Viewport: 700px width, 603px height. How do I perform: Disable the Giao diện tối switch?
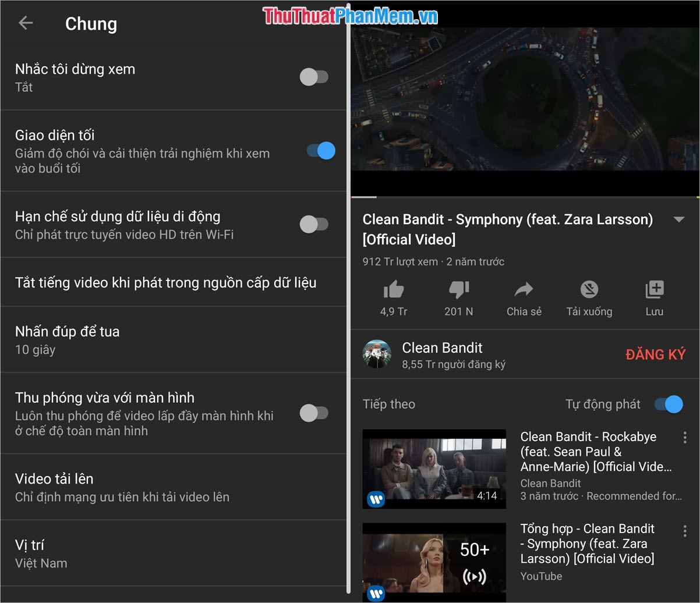319,150
